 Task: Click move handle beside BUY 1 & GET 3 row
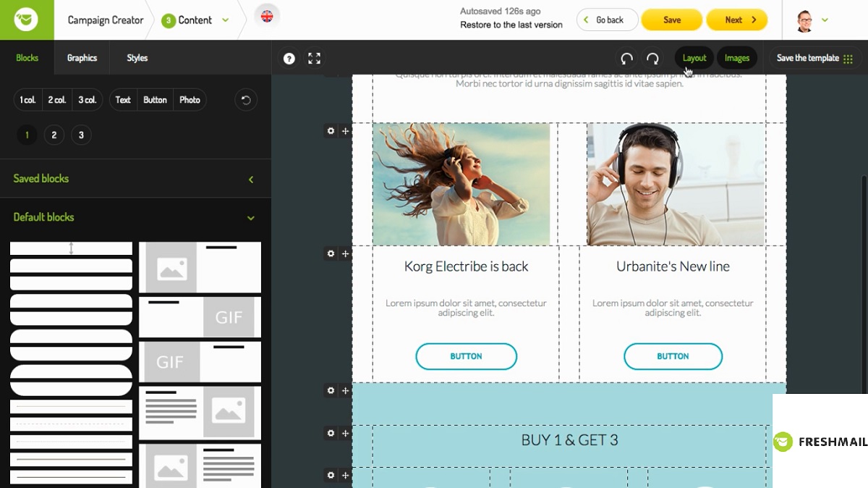345,433
